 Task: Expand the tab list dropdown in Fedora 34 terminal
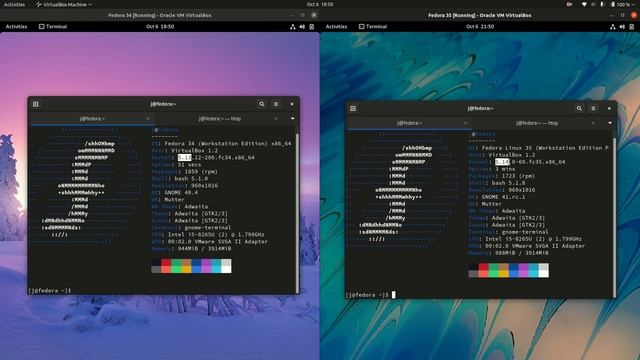pos(293,119)
